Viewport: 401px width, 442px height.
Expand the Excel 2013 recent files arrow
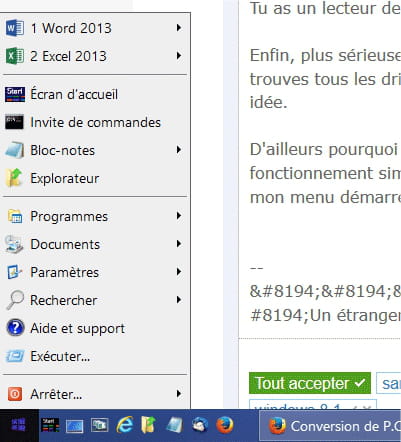179,55
